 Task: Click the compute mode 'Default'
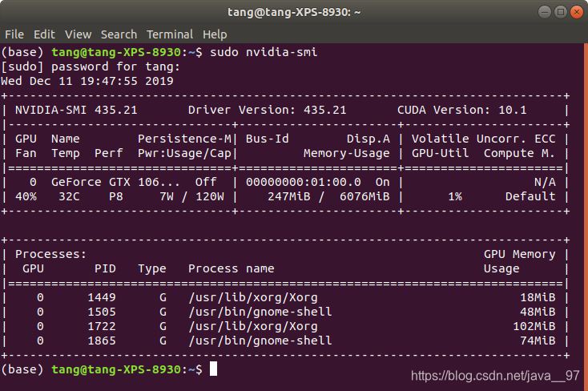[530, 196]
